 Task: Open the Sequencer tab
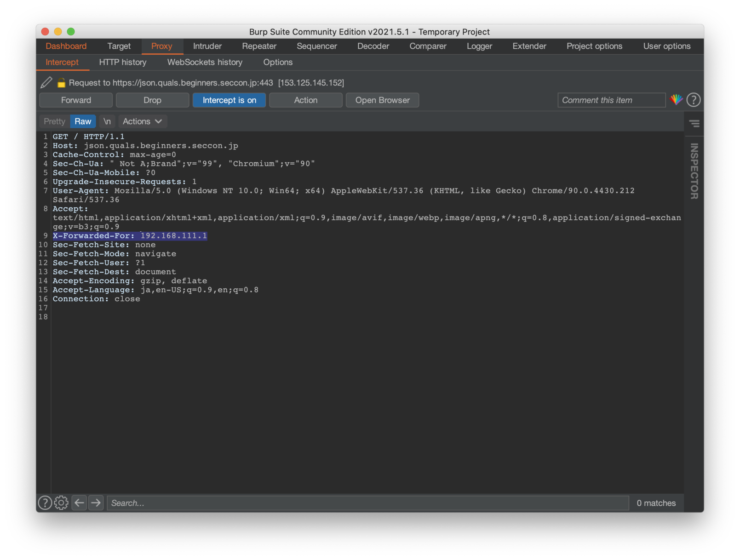tap(316, 46)
